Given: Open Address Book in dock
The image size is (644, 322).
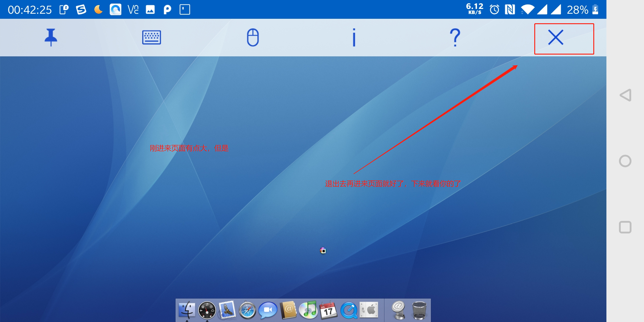Looking at the screenshot, I should (288, 310).
